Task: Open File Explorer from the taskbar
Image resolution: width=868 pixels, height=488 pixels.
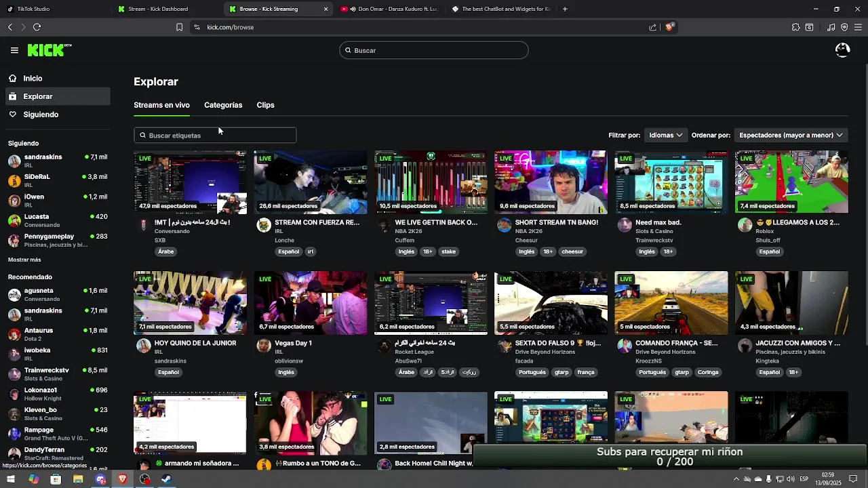Action: 78,479
